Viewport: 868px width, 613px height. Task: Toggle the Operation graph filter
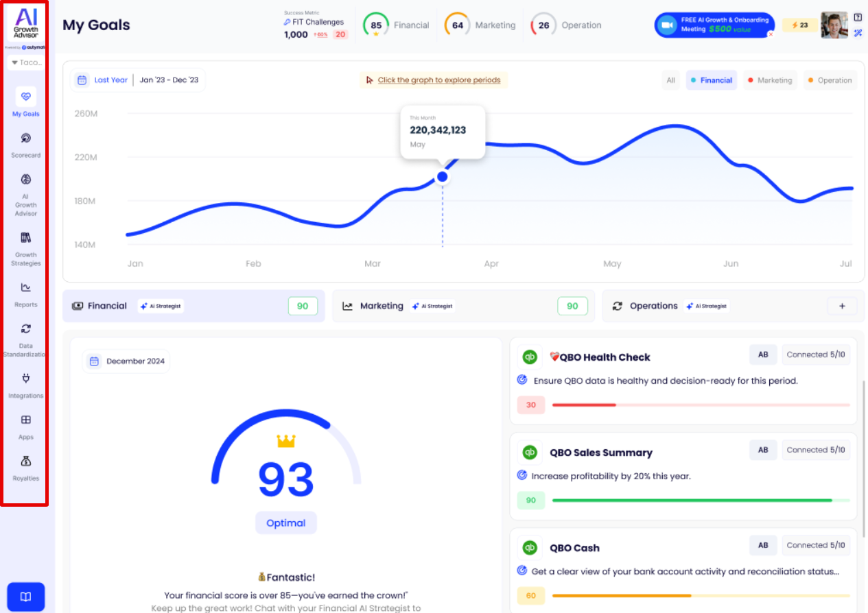[x=829, y=80]
